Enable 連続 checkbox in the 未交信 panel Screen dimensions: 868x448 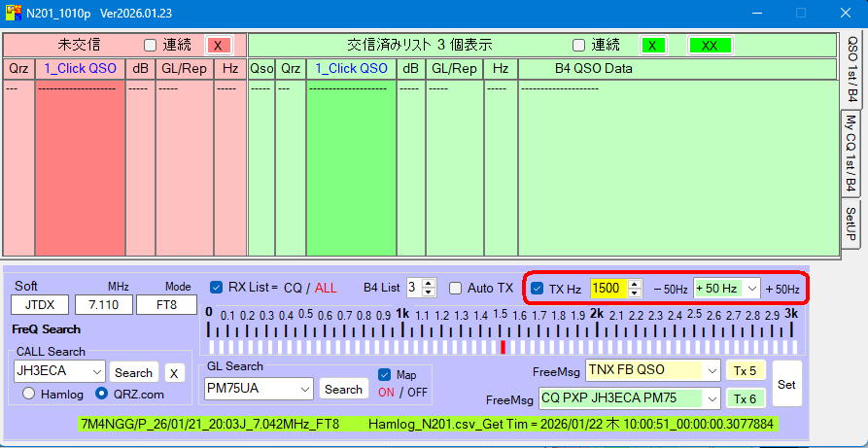[x=150, y=46]
